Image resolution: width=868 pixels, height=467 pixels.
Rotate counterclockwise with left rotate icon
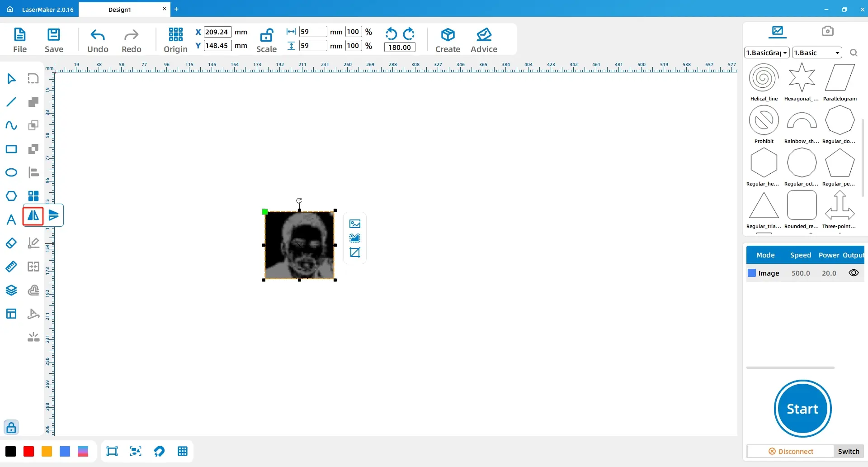click(391, 33)
